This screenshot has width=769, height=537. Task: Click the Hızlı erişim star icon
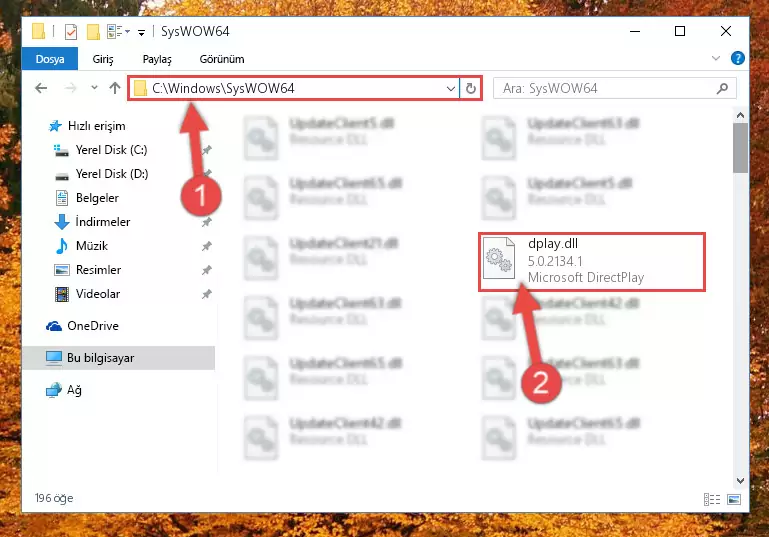55,126
